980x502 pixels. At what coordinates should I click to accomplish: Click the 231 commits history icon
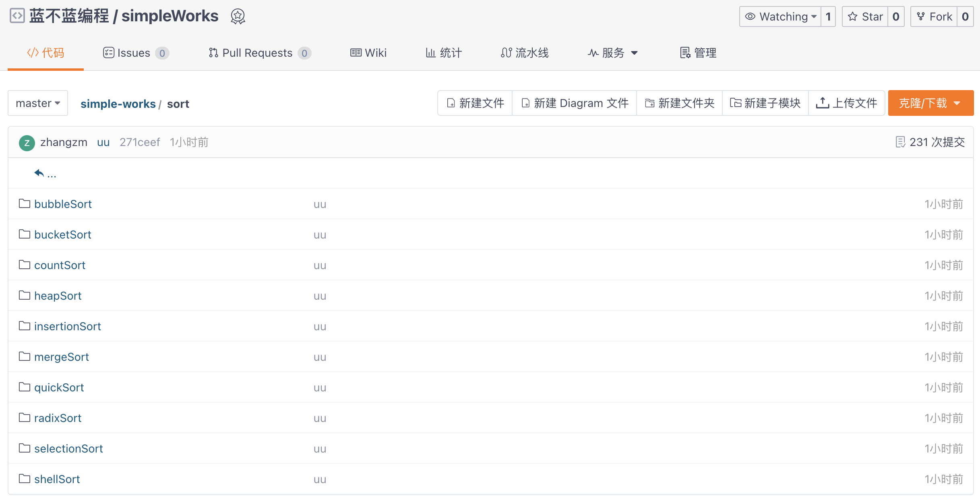pyautogui.click(x=900, y=142)
